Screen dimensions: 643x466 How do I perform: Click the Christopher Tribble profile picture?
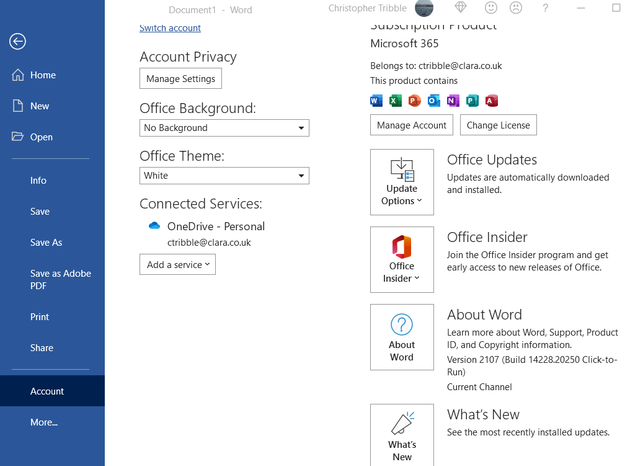click(x=424, y=8)
